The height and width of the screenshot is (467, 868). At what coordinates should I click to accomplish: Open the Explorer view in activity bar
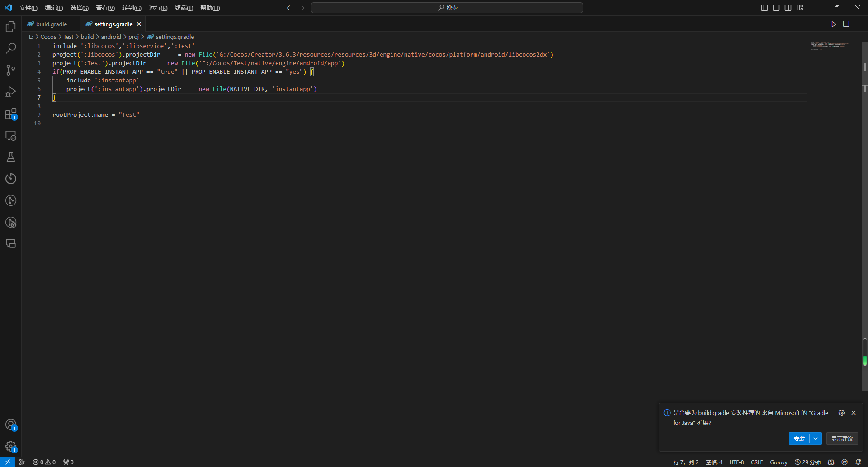tap(11, 27)
